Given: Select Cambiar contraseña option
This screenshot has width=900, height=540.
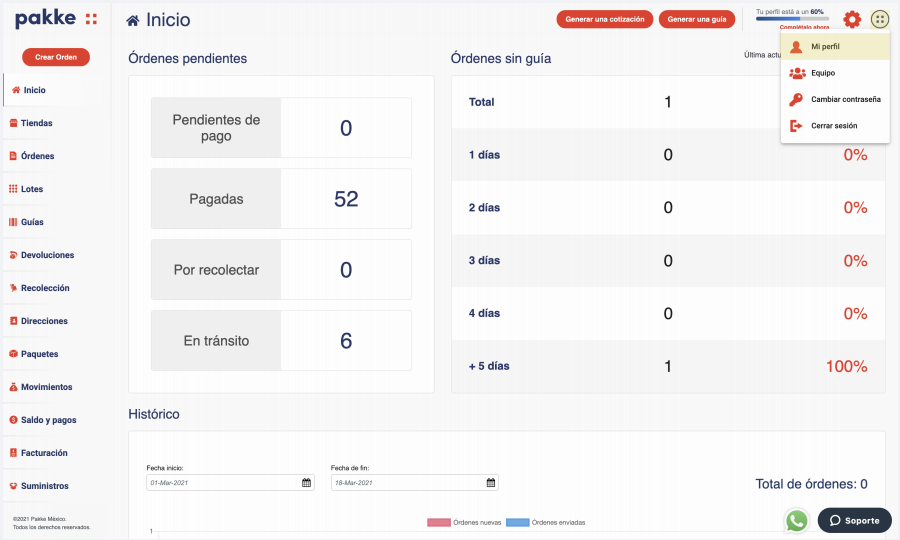Looking at the screenshot, I should click(845, 99).
